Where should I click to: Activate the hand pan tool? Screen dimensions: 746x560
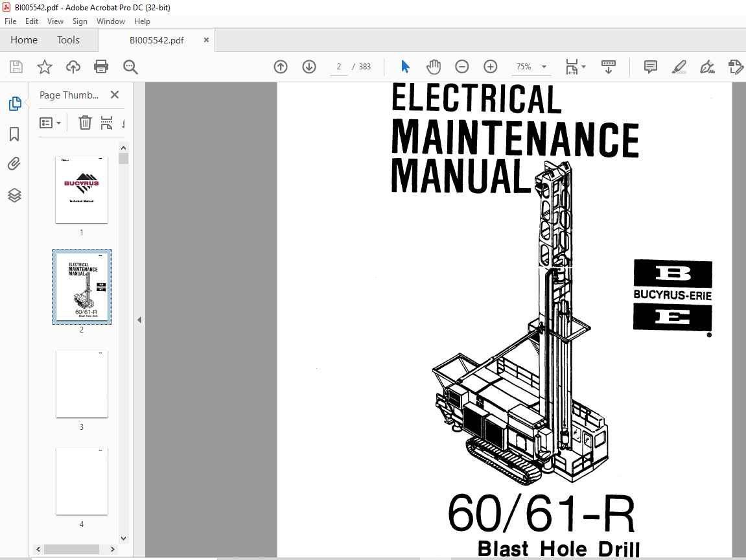click(434, 67)
